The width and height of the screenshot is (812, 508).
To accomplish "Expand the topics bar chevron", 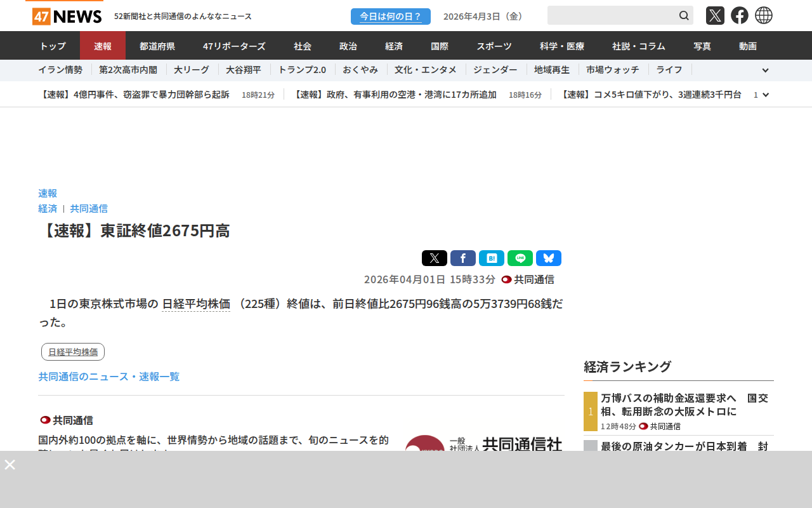I will (765, 70).
